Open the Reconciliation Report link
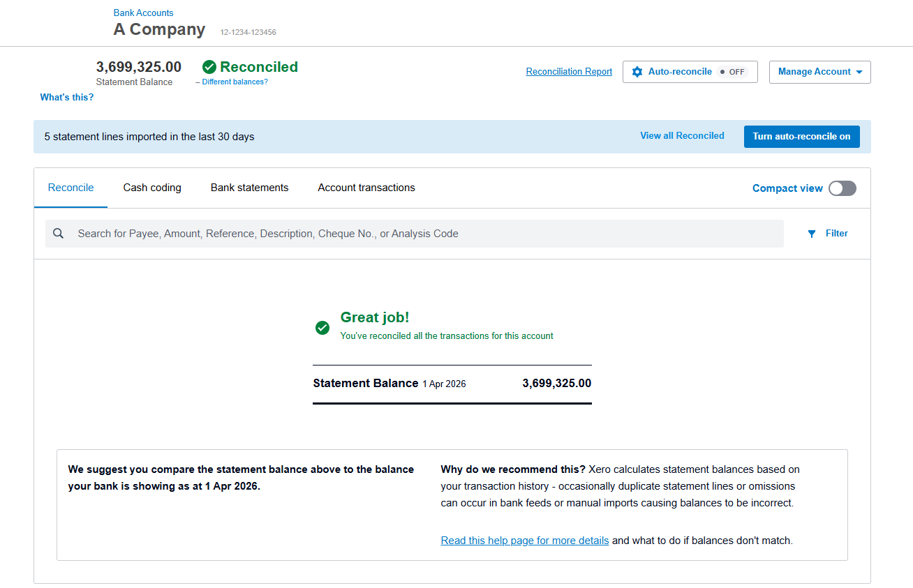The height and width of the screenshot is (588, 913). click(x=569, y=72)
